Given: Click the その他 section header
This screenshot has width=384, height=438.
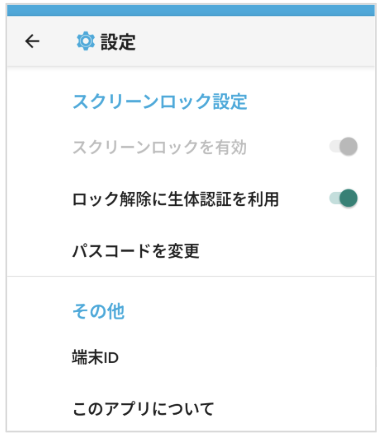Looking at the screenshot, I should (x=99, y=311).
